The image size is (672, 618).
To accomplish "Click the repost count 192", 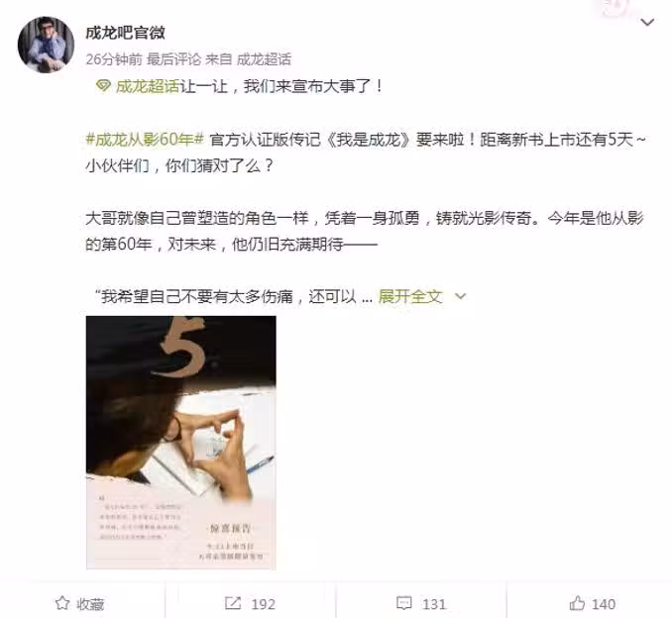I will point(263,604).
